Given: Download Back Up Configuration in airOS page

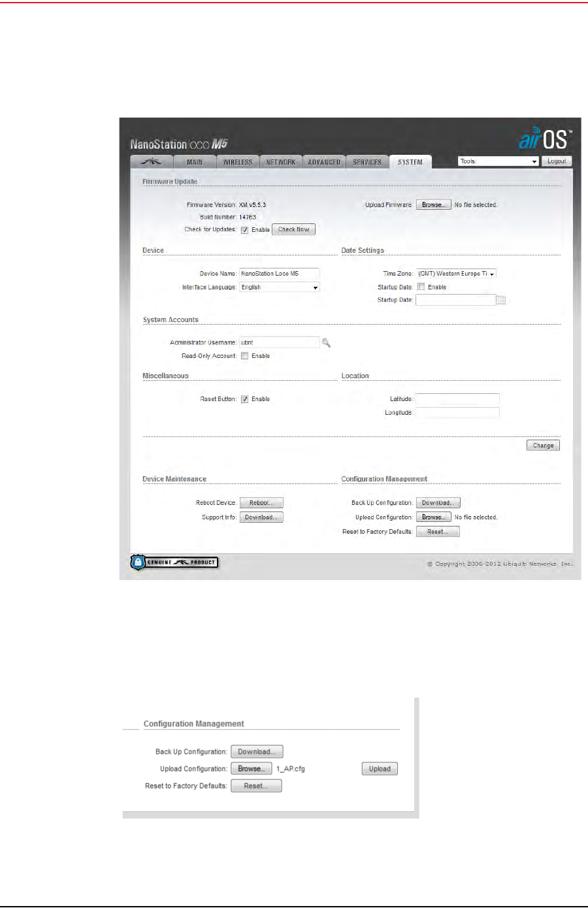Looking at the screenshot, I should coord(438,503).
